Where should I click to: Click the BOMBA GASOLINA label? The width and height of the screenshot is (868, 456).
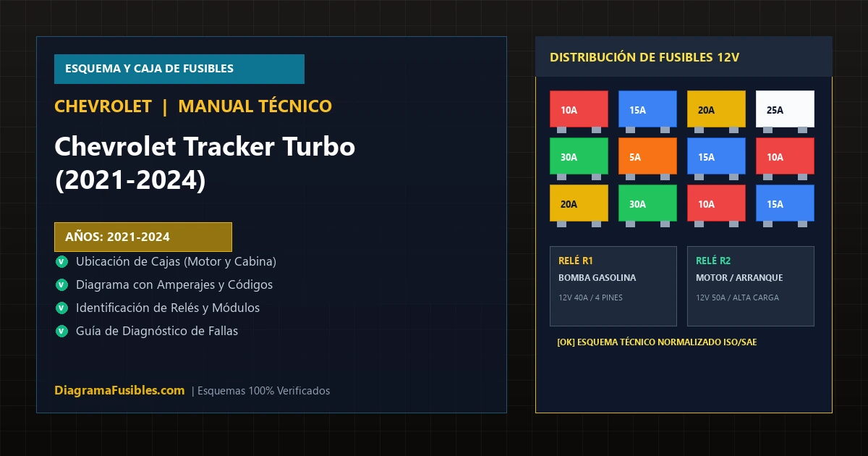[597, 278]
